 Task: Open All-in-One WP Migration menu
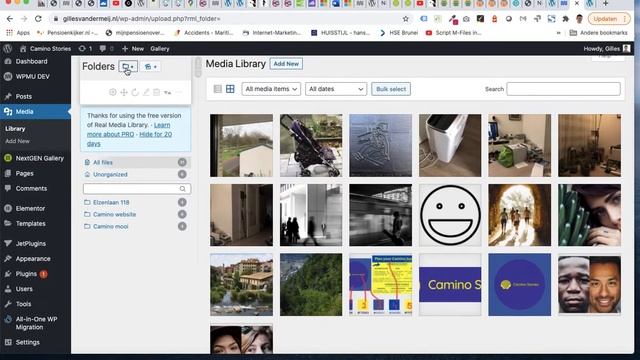coord(35,323)
